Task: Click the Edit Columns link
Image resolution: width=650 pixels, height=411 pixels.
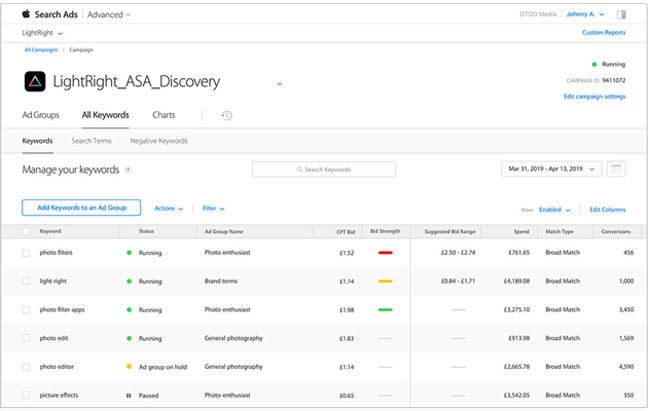Action: pyautogui.click(x=607, y=210)
